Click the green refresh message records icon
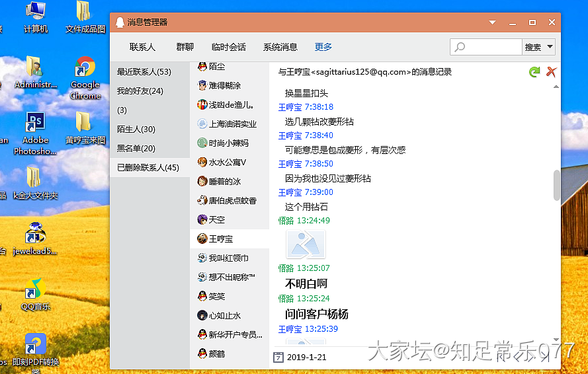 click(534, 72)
